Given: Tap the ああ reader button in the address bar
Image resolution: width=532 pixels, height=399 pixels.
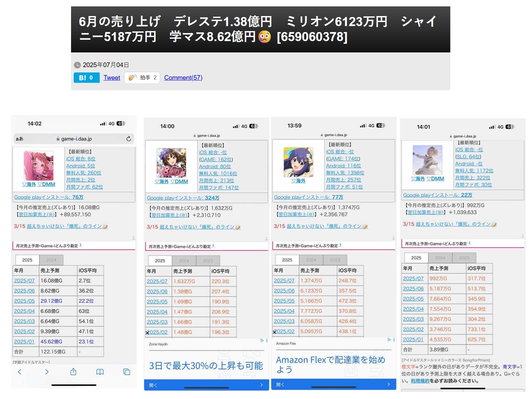Looking at the screenshot, I should pos(20,139).
